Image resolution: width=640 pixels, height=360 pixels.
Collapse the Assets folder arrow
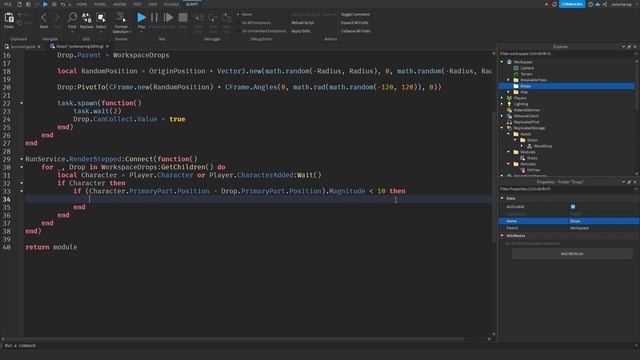coord(509,134)
